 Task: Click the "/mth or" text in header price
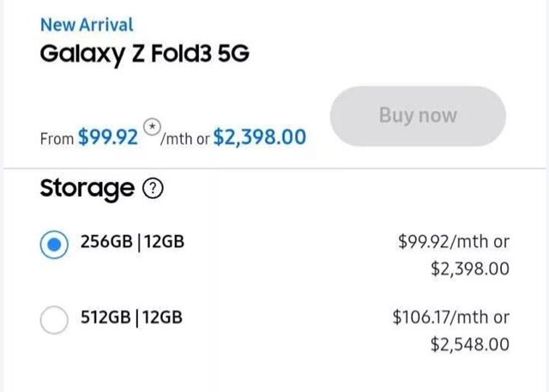[x=185, y=139]
